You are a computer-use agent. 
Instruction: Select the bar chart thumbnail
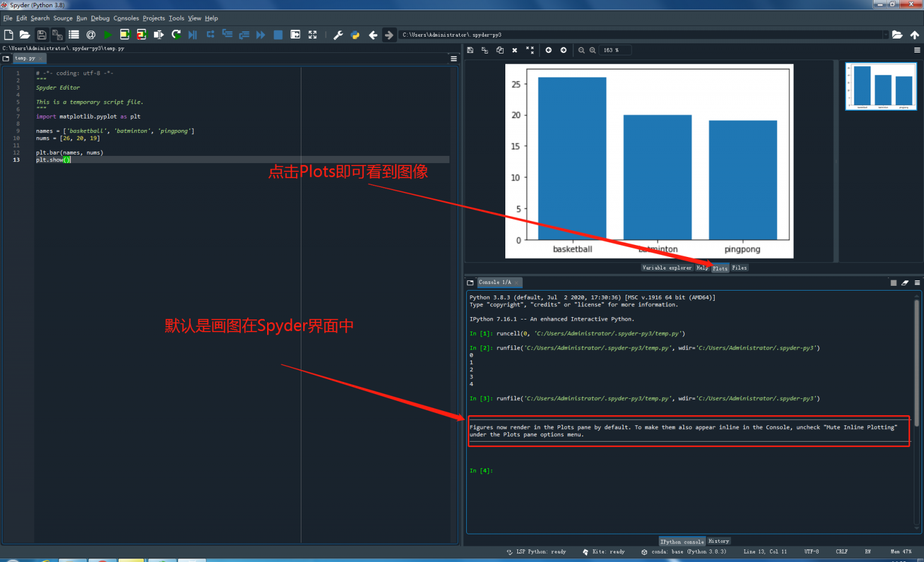[x=881, y=87]
